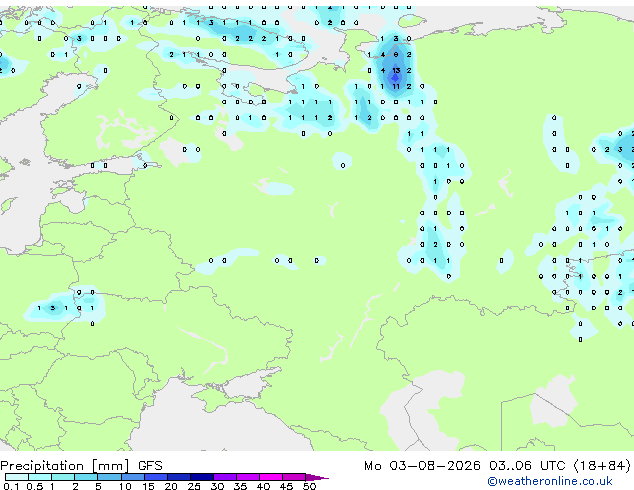Click the "10" legend scale label
The width and height of the screenshot is (634, 490).
(125, 486)
